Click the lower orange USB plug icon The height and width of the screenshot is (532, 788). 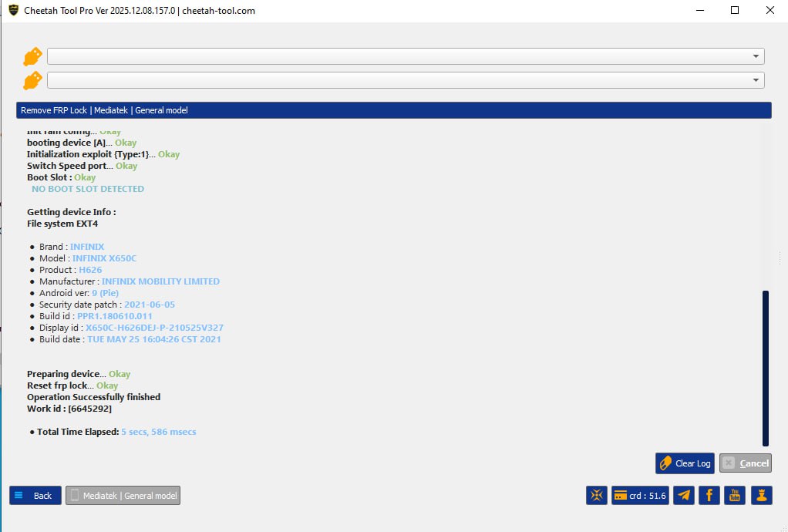[x=32, y=80]
